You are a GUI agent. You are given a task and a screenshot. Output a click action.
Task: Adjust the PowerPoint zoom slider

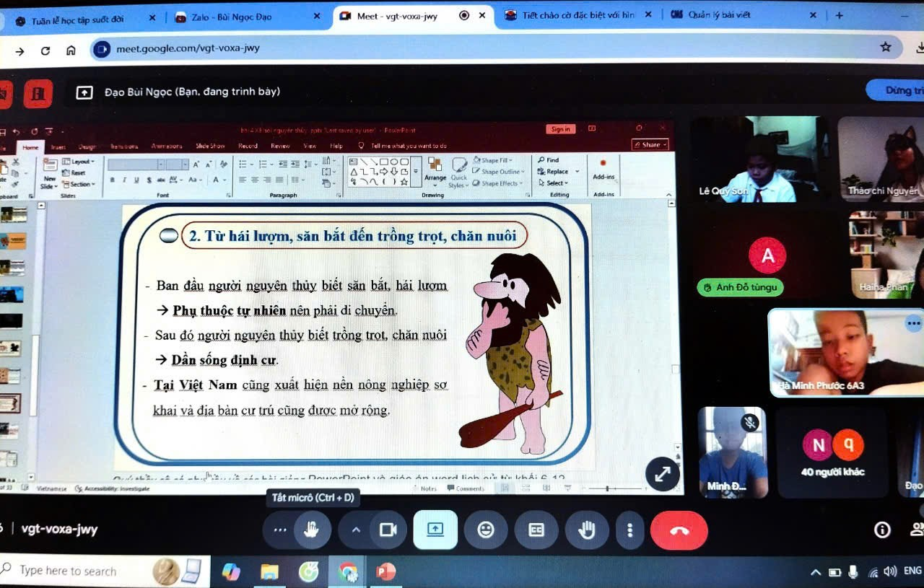pyautogui.click(x=607, y=488)
